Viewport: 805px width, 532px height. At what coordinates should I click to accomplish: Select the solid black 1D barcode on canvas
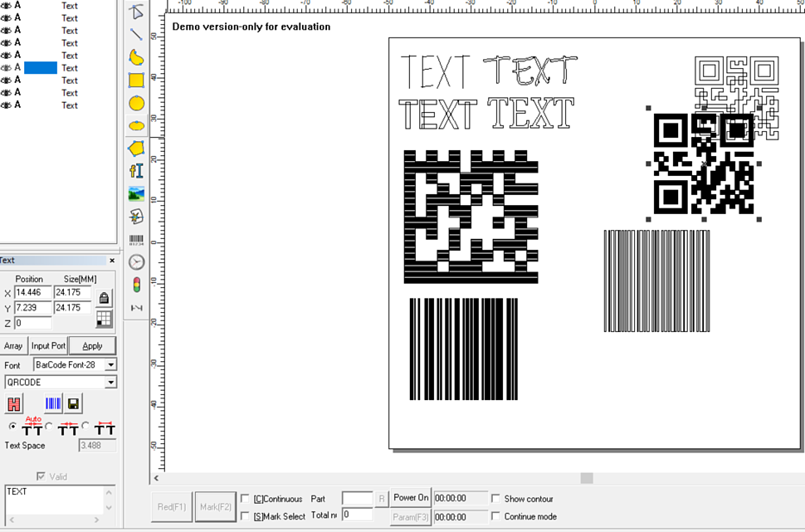[464, 349]
